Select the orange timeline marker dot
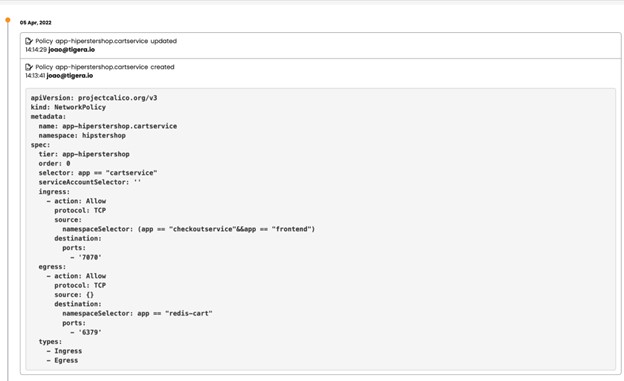 pos(8,20)
